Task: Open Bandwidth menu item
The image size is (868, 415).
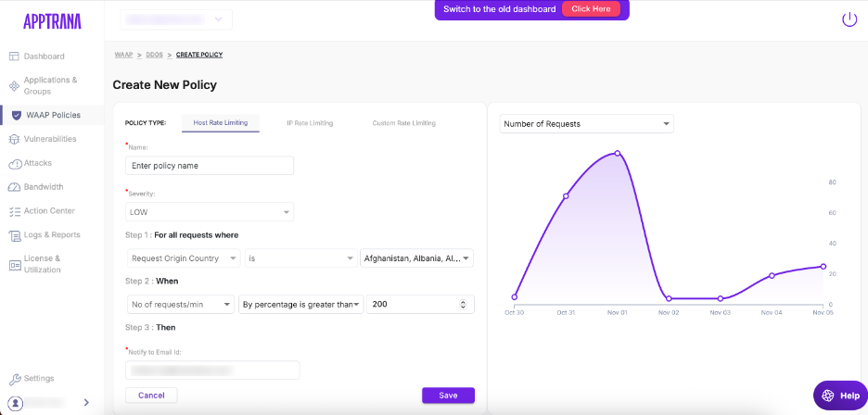Action: click(x=44, y=187)
